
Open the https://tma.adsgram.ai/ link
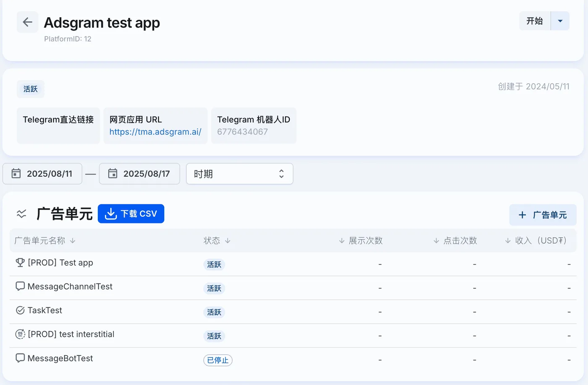155,132
